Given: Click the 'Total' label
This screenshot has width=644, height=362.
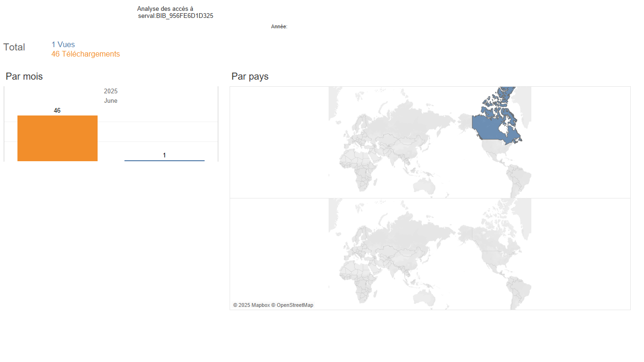Looking at the screenshot, I should tap(14, 47).
